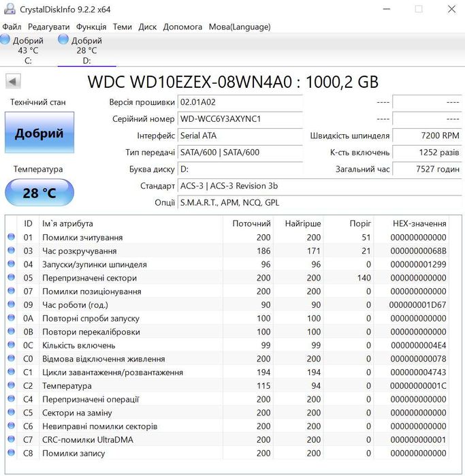Image resolution: width=465 pixels, height=476 pixels.
Task: Open the Файл menu
Action: coord(12,27)
